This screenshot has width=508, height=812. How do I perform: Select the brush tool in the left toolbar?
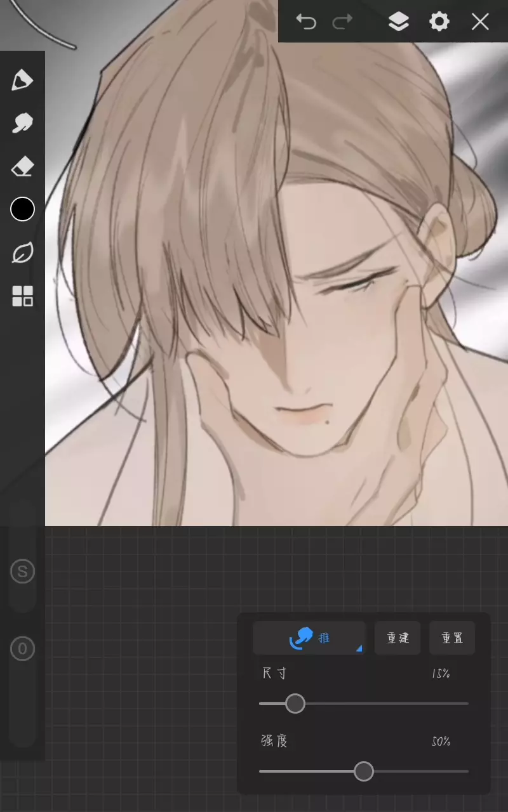[22, 81]
